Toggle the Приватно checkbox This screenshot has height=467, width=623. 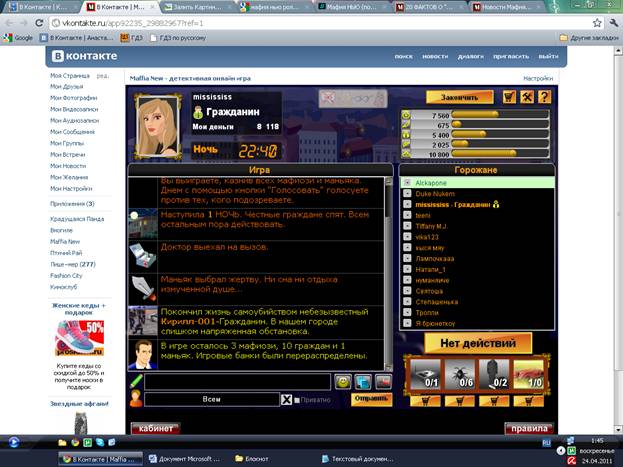[297, 400]
